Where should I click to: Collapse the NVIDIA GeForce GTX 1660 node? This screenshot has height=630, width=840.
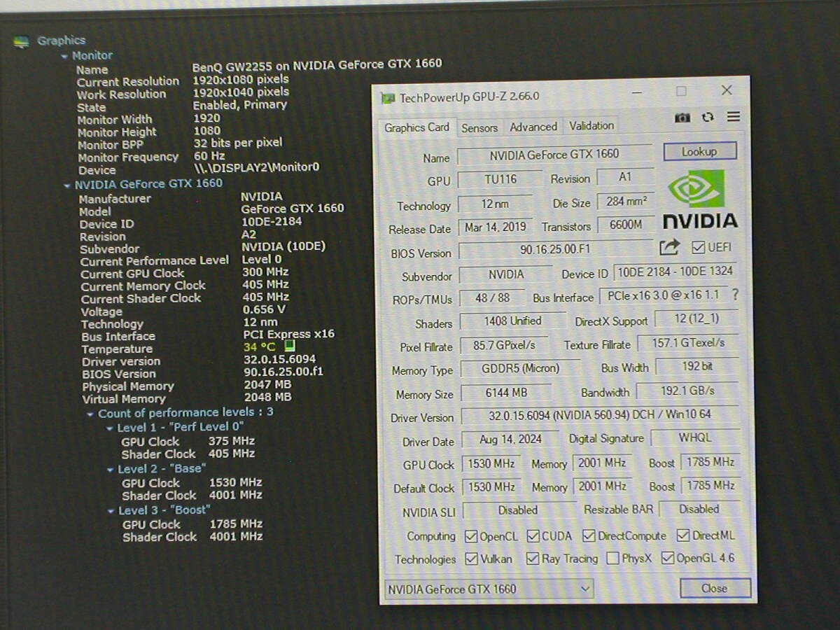tap(67, 185)
